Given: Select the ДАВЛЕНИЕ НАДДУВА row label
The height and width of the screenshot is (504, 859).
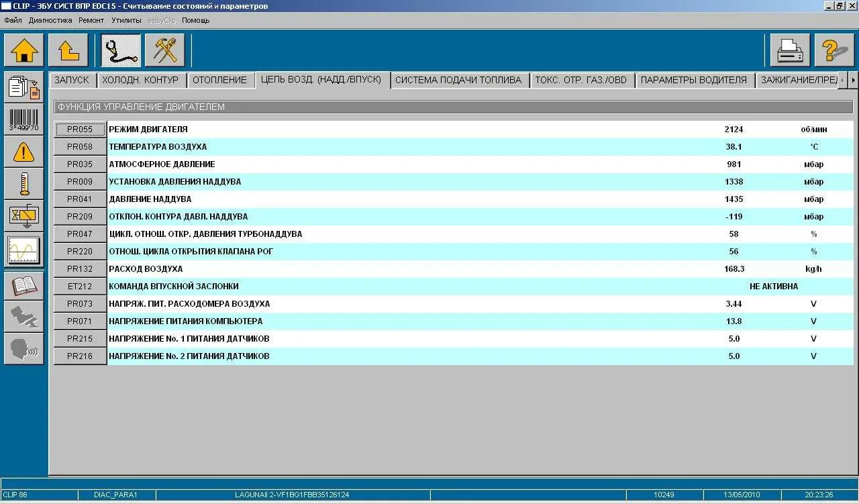Looking at the screenshot, I should (150, 199).
